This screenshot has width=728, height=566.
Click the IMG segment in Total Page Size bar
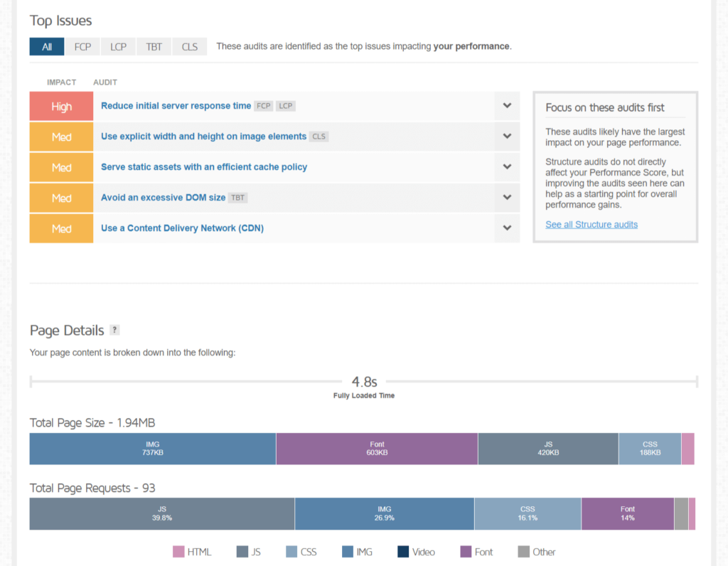coord(152,448)
